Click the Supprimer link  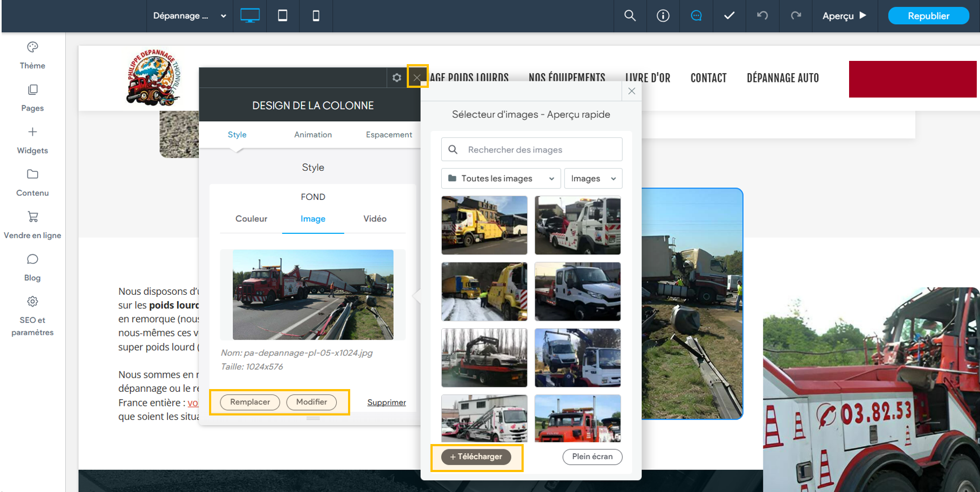[386, 403]
